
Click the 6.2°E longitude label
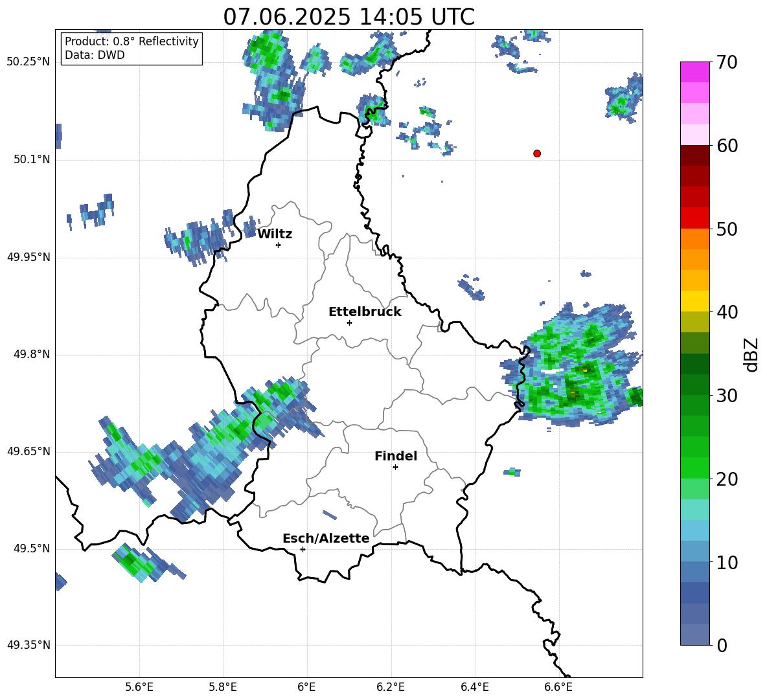[391, 687]
